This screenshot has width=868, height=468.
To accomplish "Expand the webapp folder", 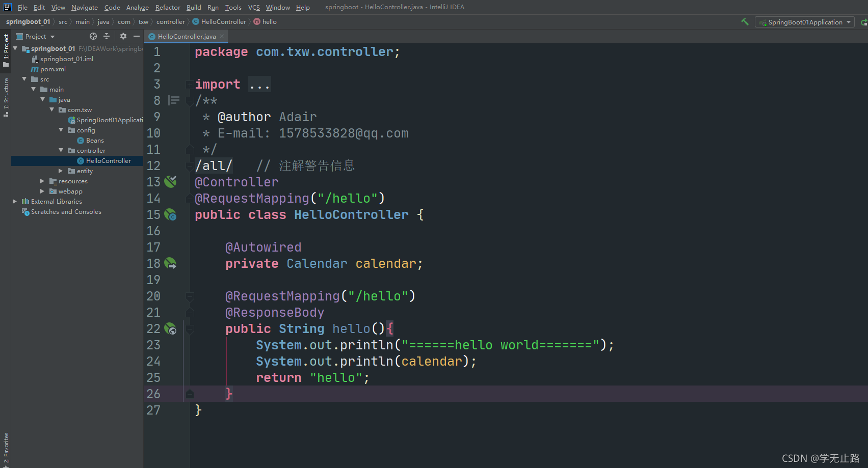I will 43,191.
